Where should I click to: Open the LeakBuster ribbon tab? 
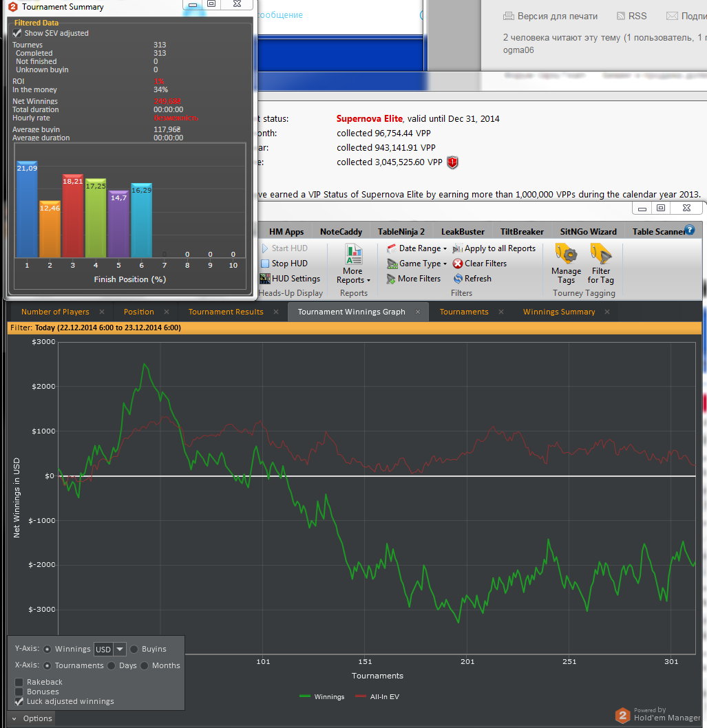[x=463, y=232]
